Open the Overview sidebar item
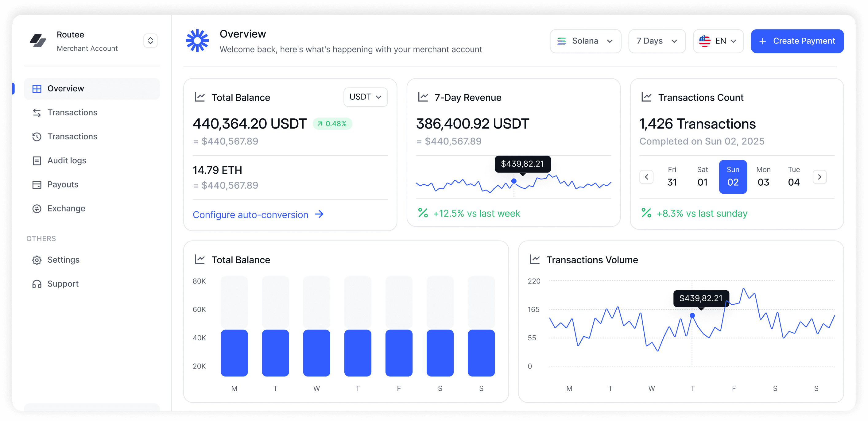The image size is (868, 421). (92, 89)
